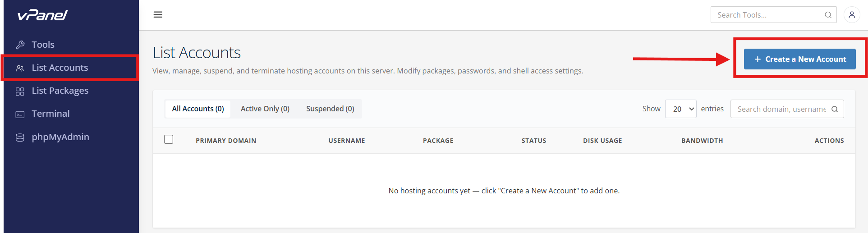Click the users icon beside List Accounts
This screenshot has height=233, width=868.
coord(20,68)
